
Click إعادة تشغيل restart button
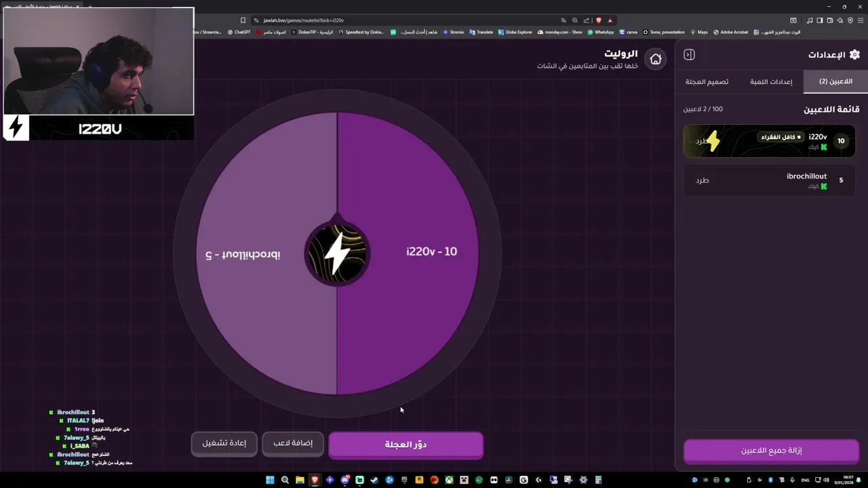224,443
